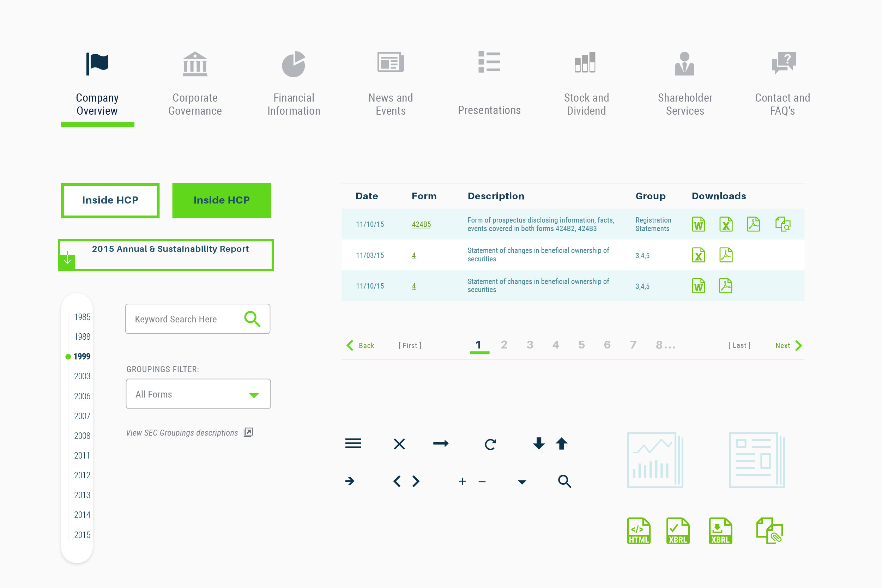Click the X close icon
882x588 pixels.
coord(399,444)
